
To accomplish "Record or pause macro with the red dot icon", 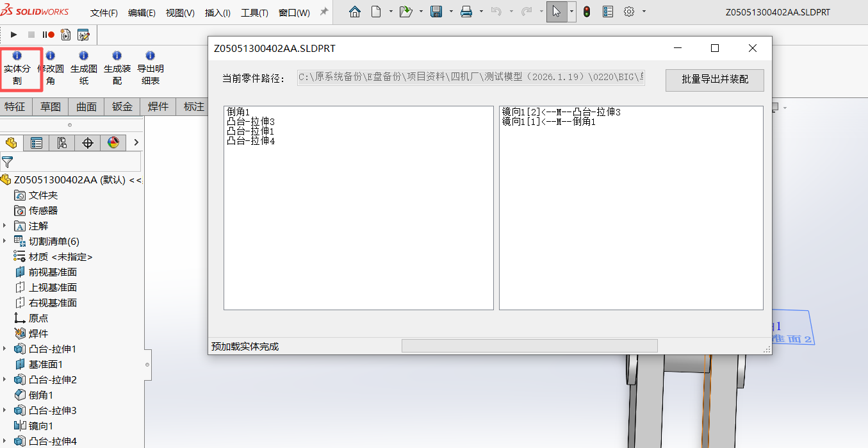I will coord(49,35).
